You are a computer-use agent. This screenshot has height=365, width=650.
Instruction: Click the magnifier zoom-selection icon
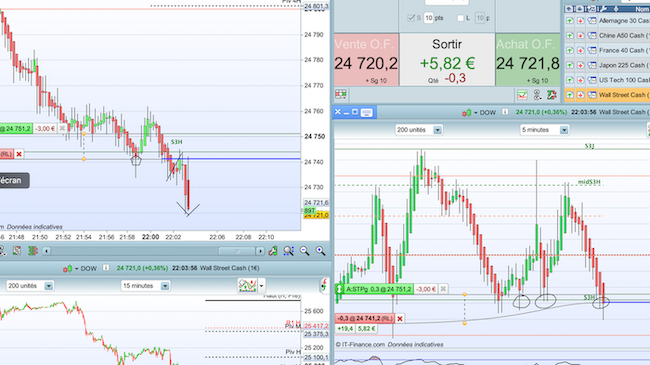(289, 251)
